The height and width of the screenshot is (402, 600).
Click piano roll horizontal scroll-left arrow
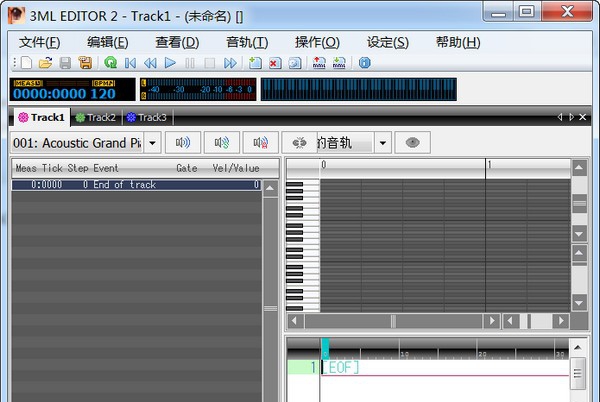295,321
